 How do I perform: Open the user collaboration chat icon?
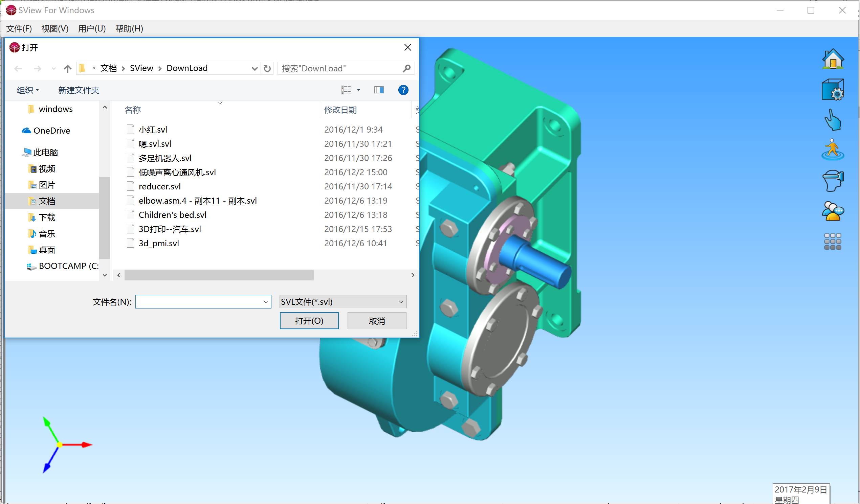click(833, 211)
